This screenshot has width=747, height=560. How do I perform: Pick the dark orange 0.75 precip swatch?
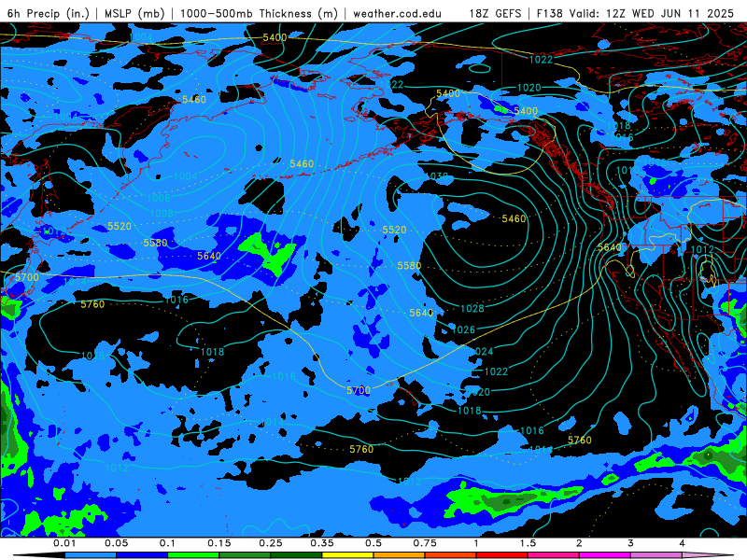(451, 555)
